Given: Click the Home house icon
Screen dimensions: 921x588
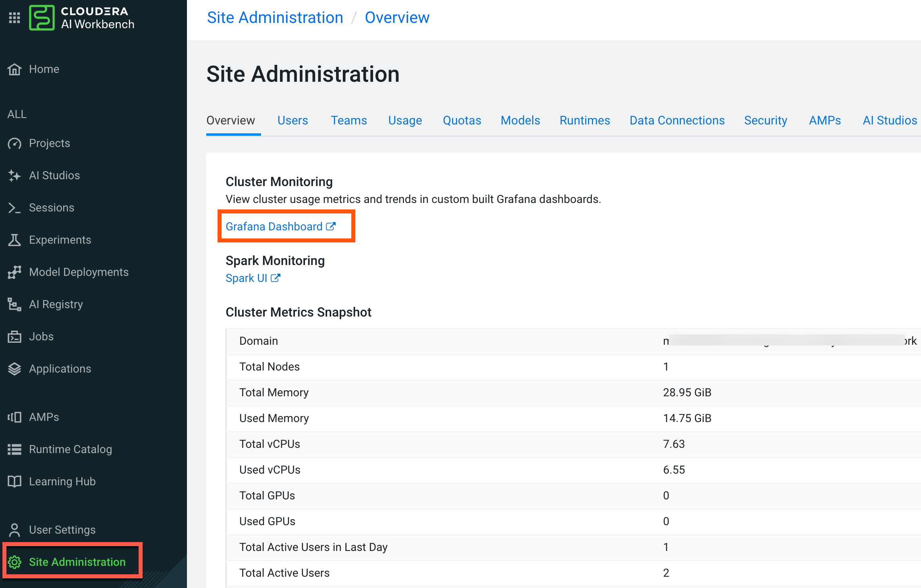Looking at the screenshot, I should coord(15,69).
